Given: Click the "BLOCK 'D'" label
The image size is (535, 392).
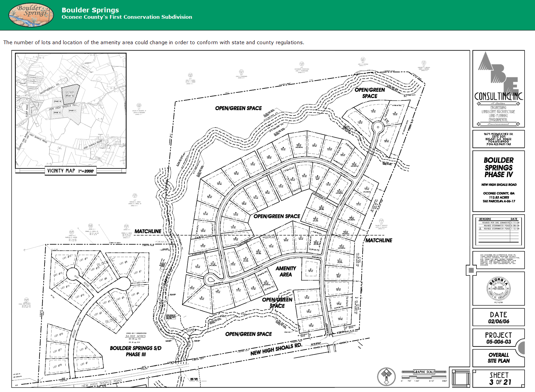Looking at the screenshot, I should point(114,319).
